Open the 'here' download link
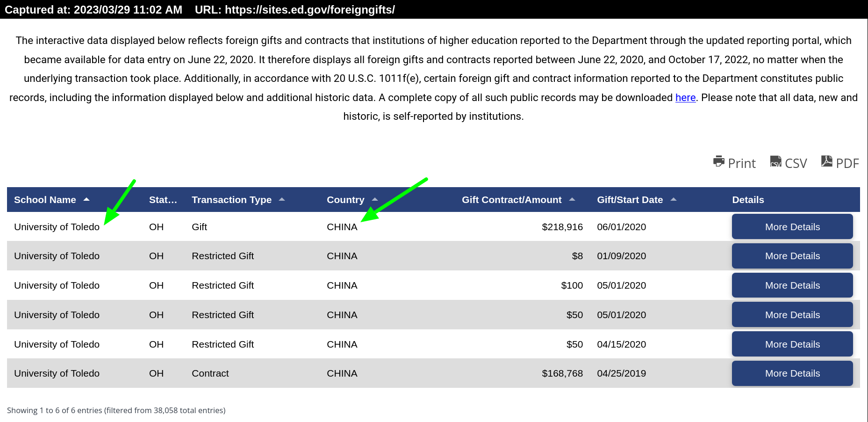This screenshot has height=422, width=868. [x=686, y=97]
